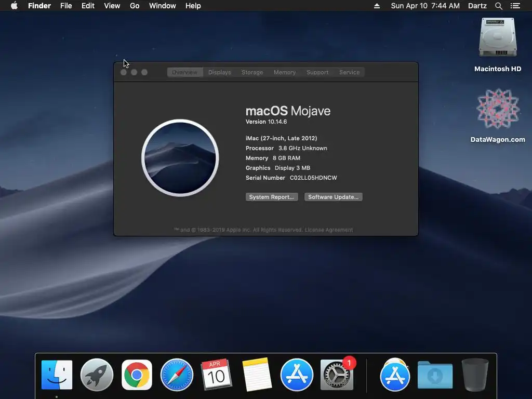Open the Edit menu
Screen dimensions: 532x399
[88, 6]
